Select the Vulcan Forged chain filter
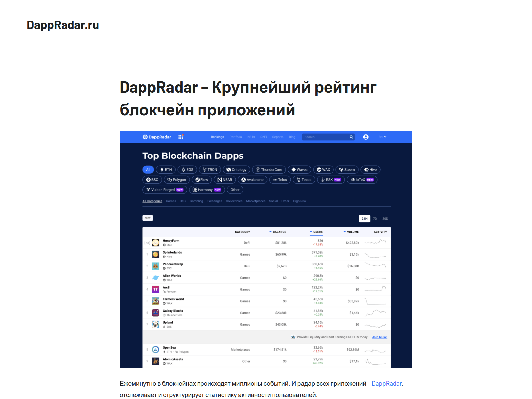The image size is (532, 399). tap(165, 190)
